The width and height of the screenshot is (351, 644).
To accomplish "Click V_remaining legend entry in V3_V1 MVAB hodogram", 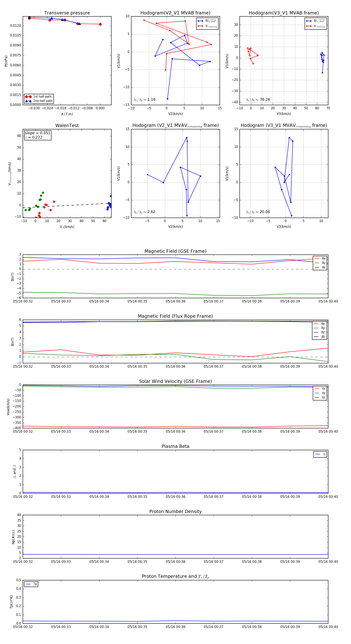I will click(x=316, y=26).
